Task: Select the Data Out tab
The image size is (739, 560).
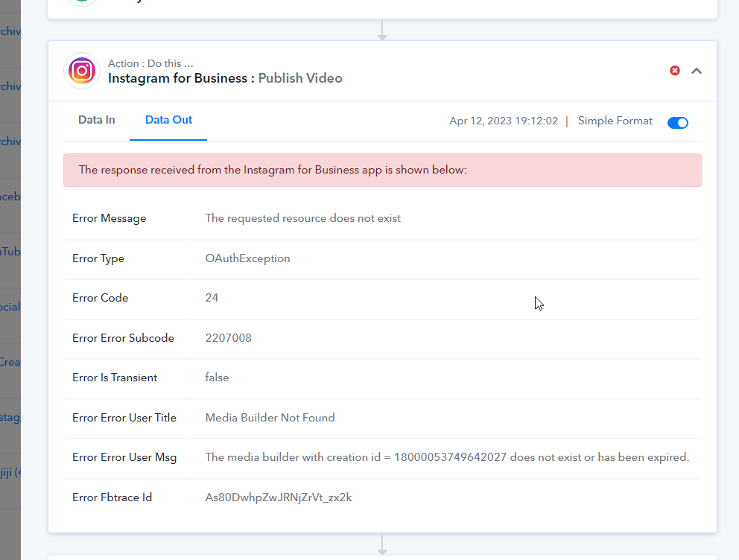Action: (x=168, y=120)
